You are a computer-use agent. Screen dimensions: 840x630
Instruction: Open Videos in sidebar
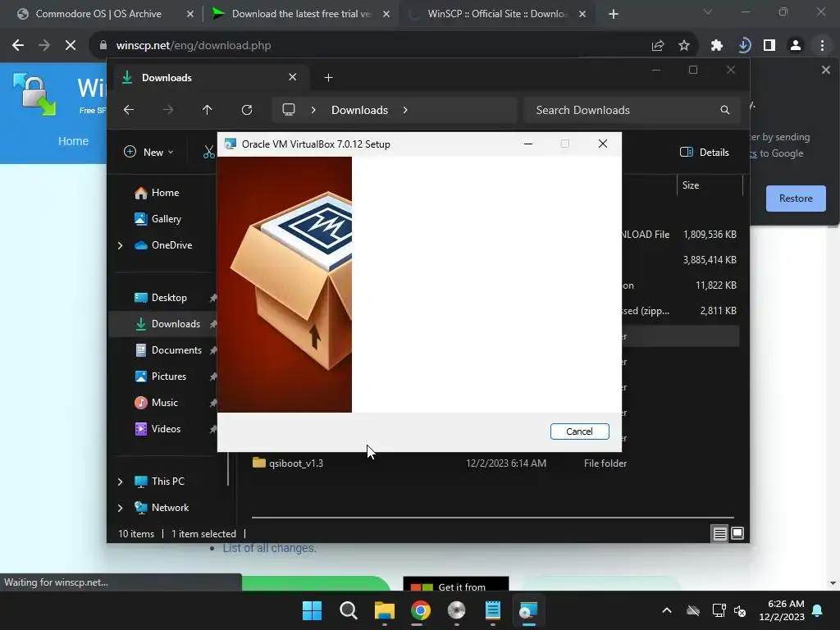(166, 429)
